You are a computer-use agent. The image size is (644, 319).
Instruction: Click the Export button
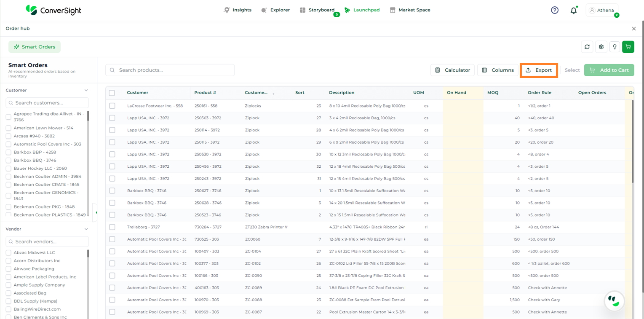539,70
